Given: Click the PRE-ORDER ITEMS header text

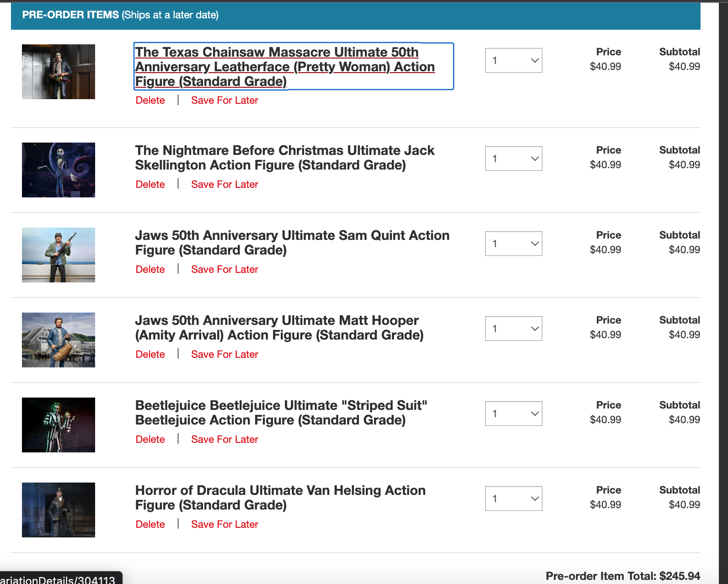Looking at the screenshot, I should point(70,15).
